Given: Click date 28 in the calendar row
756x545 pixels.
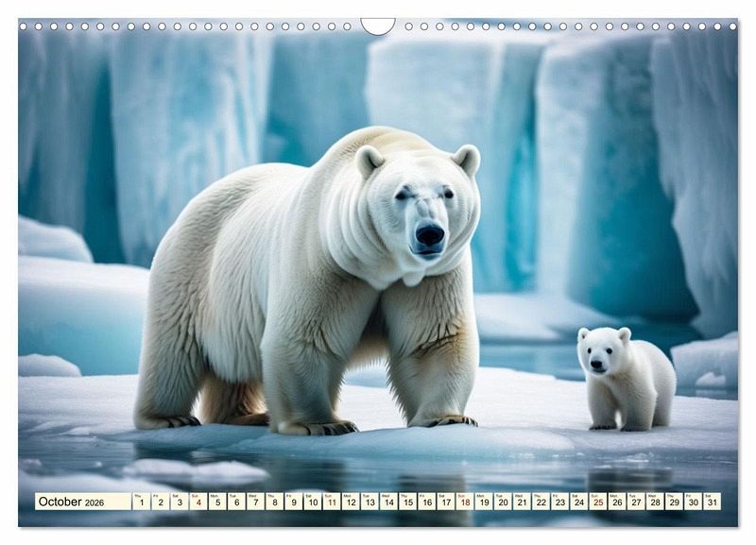Looking at the screenshot, I should 654,502.
